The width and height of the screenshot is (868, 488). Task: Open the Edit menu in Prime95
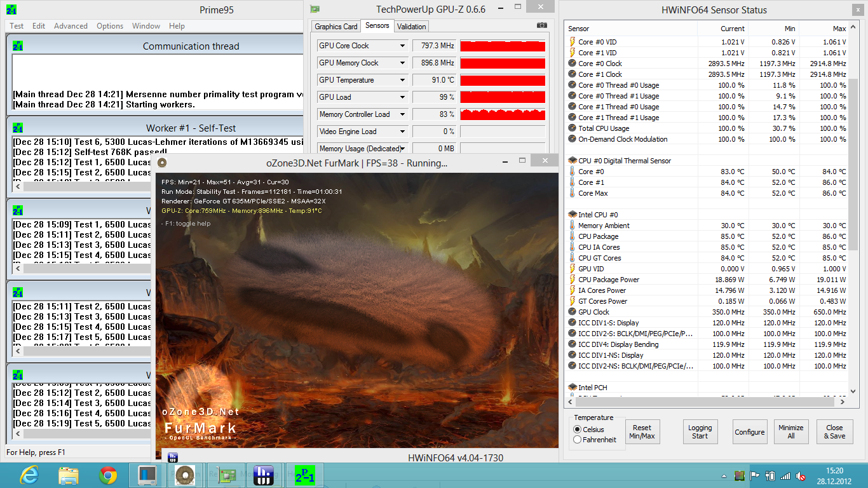tap(39, 26)
